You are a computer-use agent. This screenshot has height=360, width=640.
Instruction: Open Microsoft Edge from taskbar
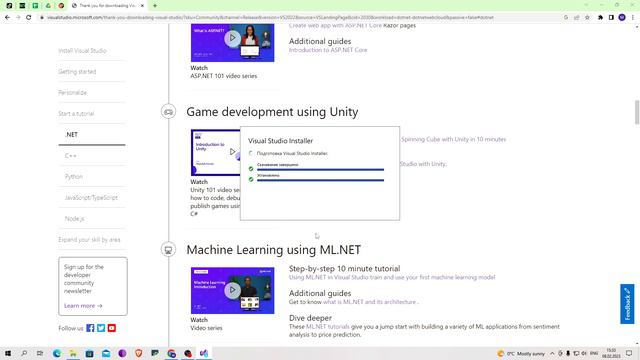pos(56,353)
